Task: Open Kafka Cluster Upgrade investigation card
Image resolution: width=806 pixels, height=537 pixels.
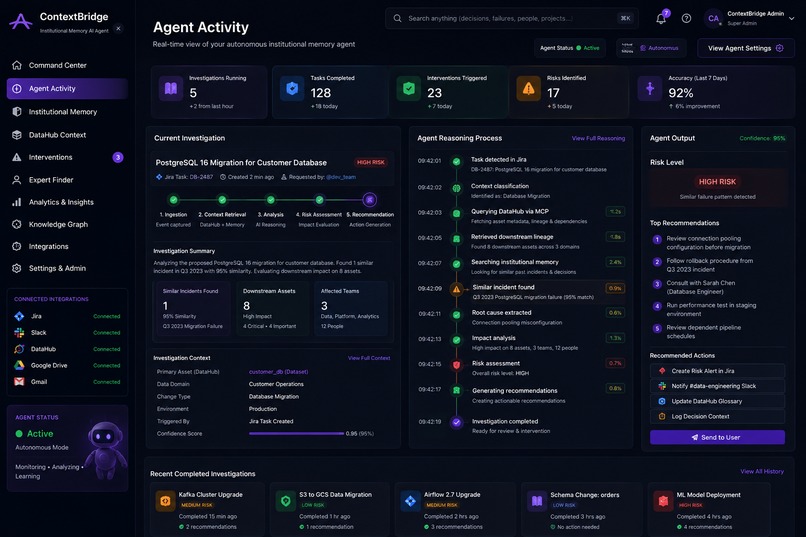Action: click(208, 509)
